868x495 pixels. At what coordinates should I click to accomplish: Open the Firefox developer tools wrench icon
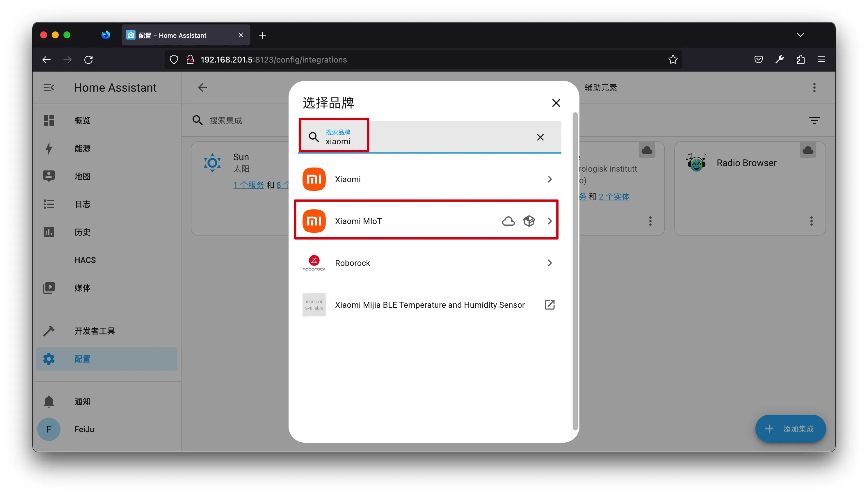pyautogui.click(x=779, y=60)
